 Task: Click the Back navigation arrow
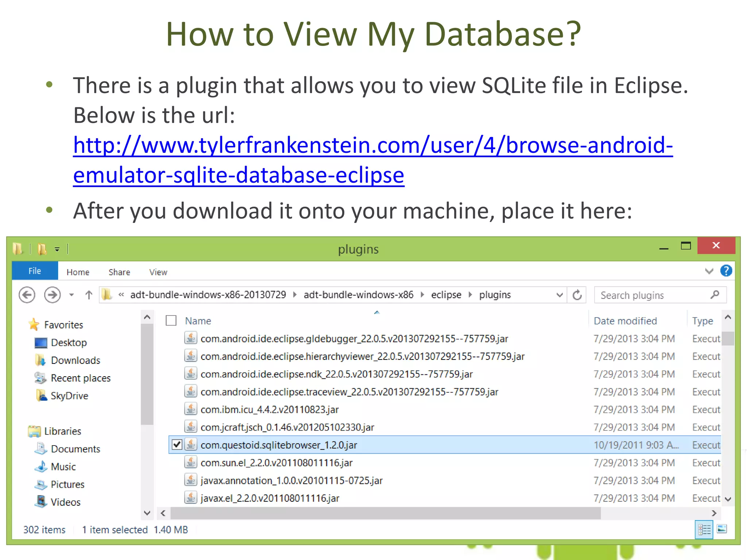pyautogui.click(x=27, y=295)
